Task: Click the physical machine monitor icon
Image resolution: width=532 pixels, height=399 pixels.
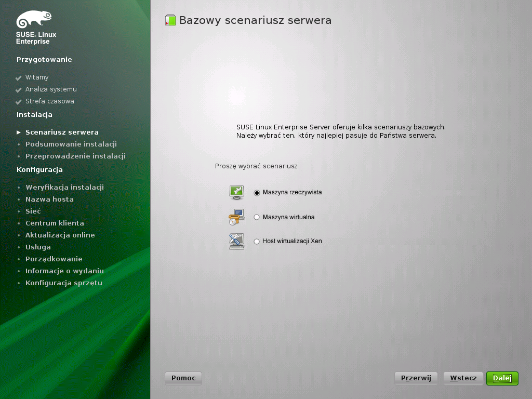Action: [x=236, y=192]
